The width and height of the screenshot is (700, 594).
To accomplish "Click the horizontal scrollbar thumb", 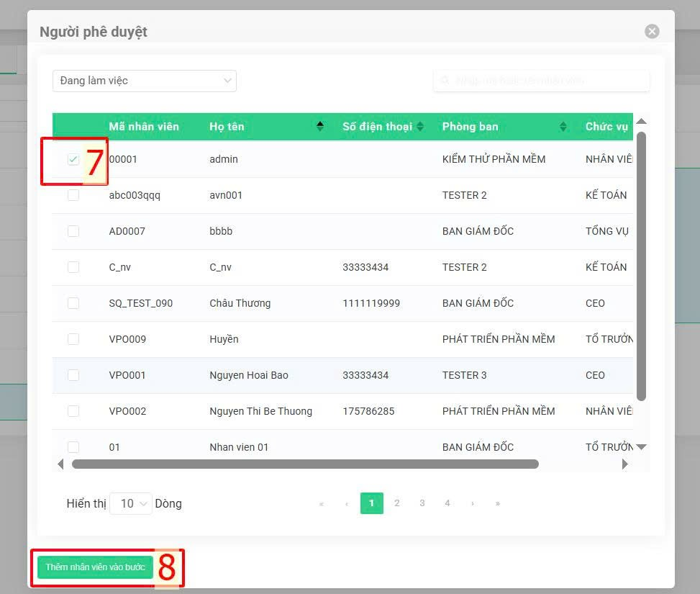I will [x=305, y=464].
